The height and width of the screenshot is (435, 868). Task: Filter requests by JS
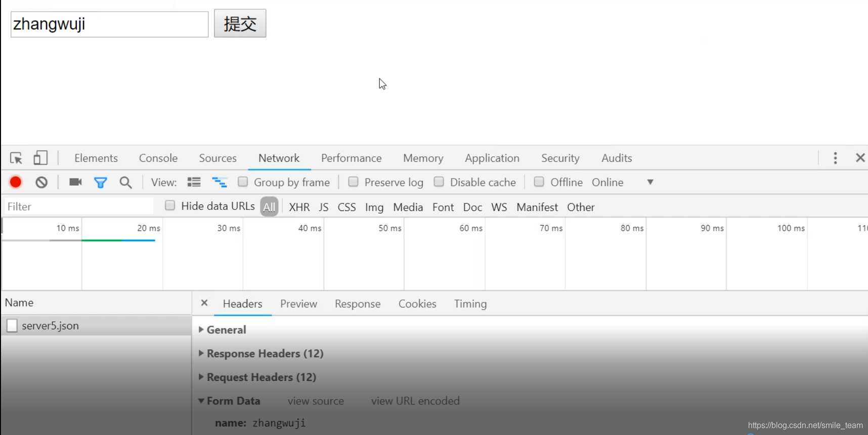(324, 207)
